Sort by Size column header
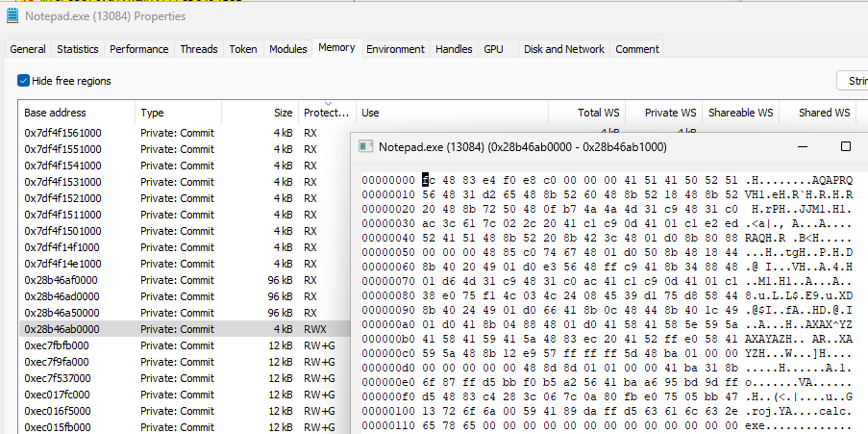 click(x=260, y=113)
